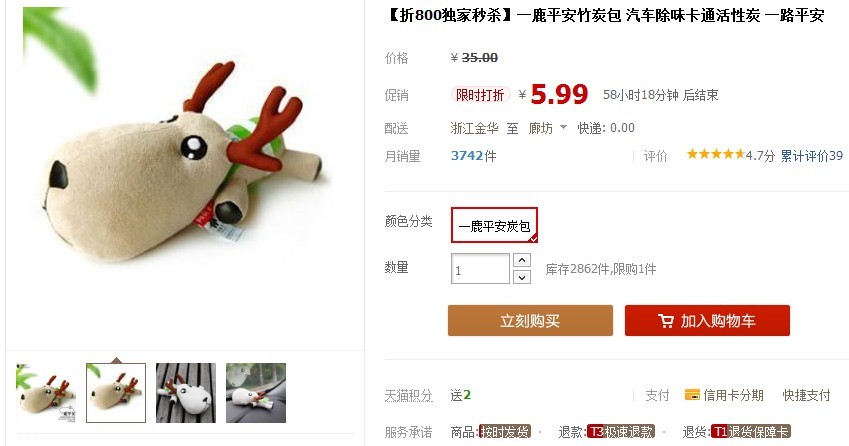Click the 快捷支付 payment link
The image size is (849, 446).
806,395
